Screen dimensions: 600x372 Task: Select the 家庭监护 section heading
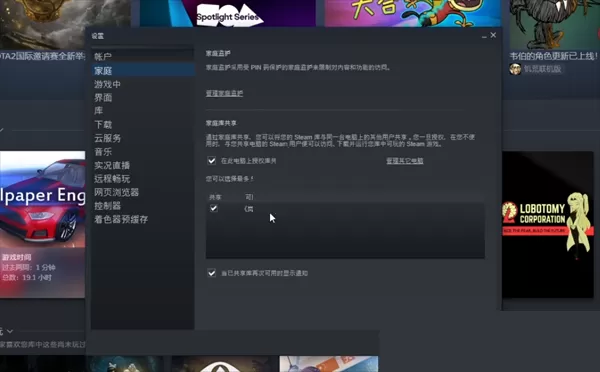pos(218,53)
